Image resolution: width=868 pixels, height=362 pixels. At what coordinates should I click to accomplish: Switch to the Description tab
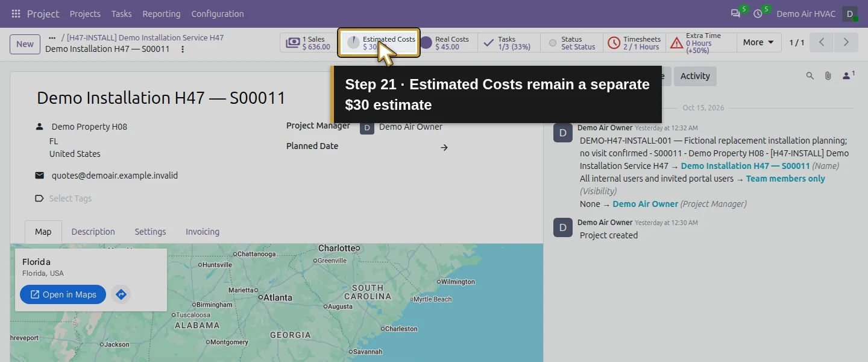tap(93, 232)
